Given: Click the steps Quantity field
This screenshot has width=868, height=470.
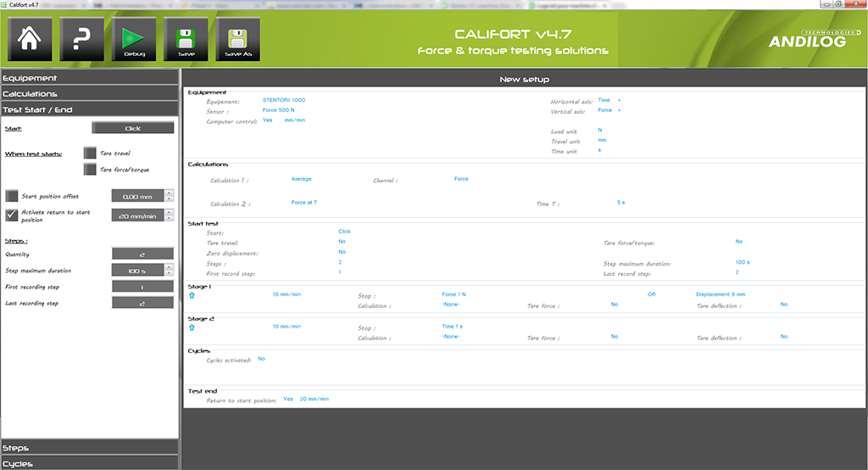Looking at the screenshot, I should pyautogui.click(x=142, y=254).
